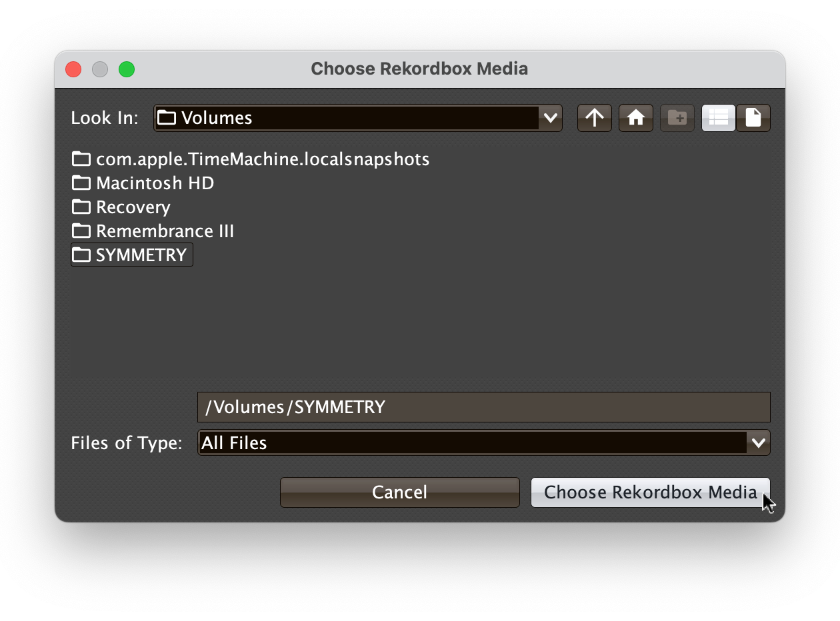Click the /Volumes/SYMMETRY path field
Viewport: 840px width, 621px height.
[x=484, y=407]
